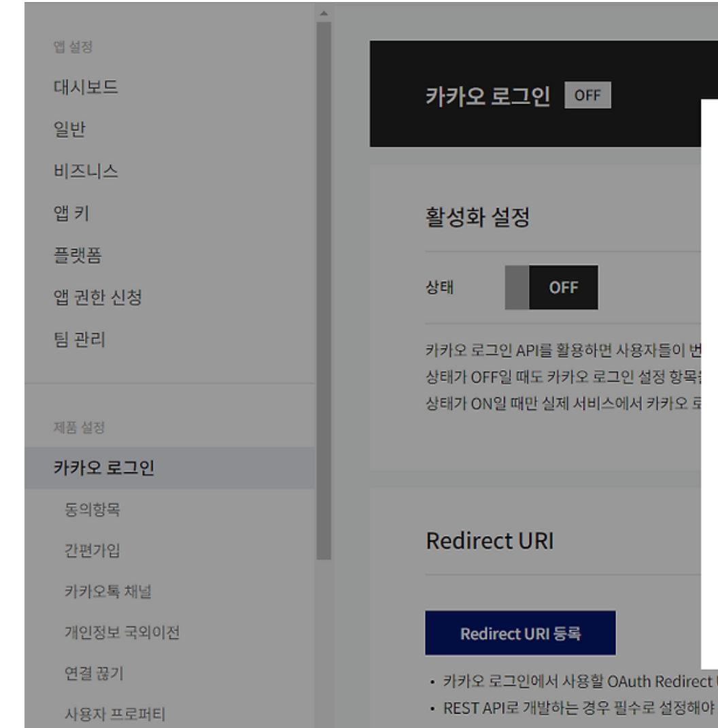718x728 pixels.
Task: Click bullet text starting REST API로 개발하는
Action: [x=579, y=708]
